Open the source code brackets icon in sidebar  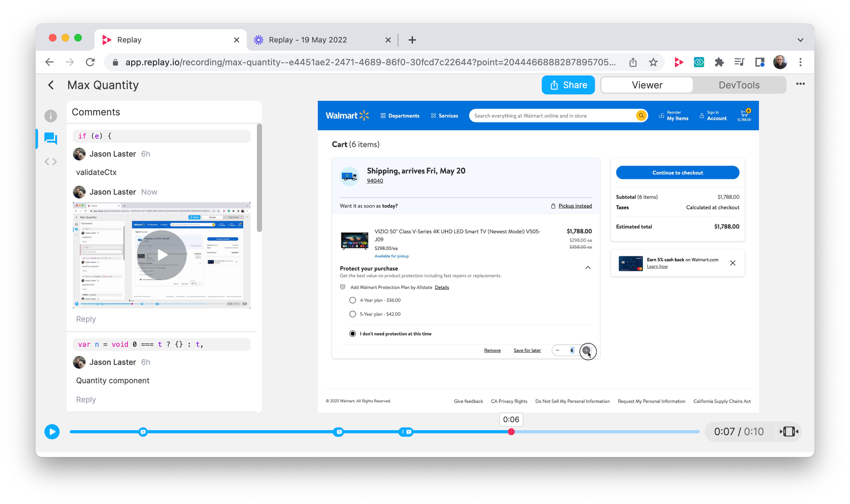coord(51,161)
